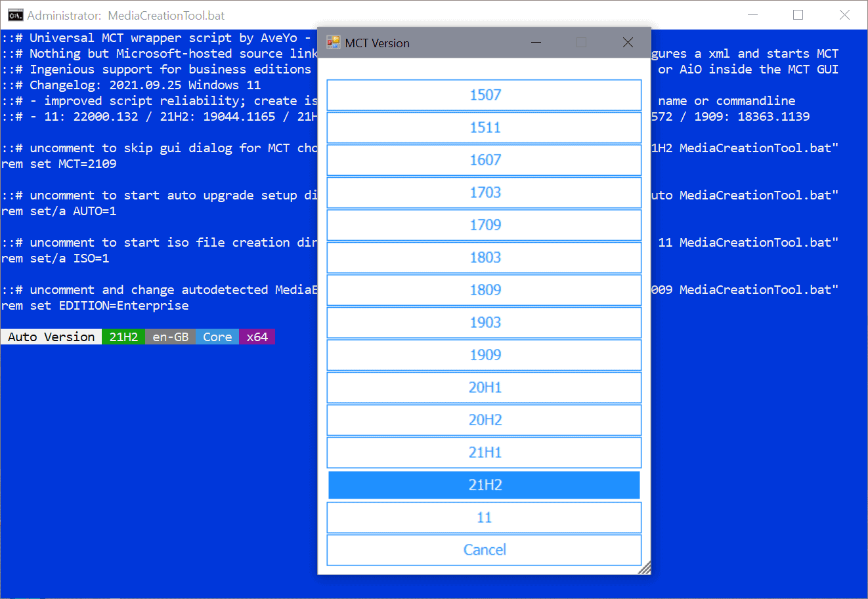
Task: Click the green 21H2 status badge
Action: pyautogui.click(x=123, y=337)
